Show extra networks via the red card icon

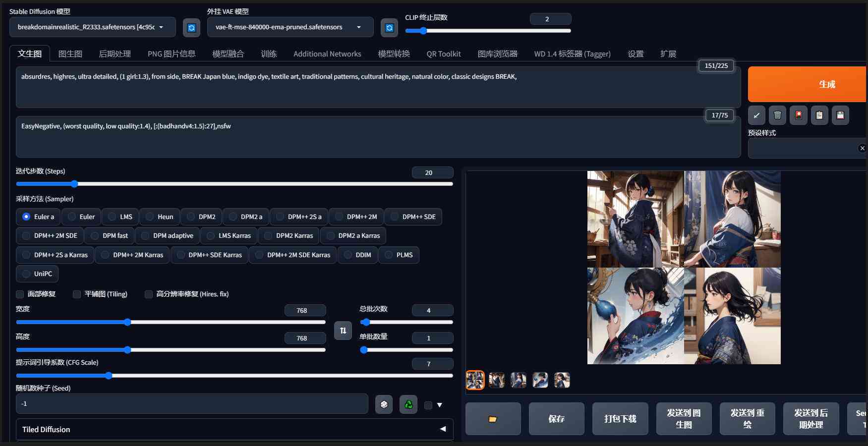point(798,115)
